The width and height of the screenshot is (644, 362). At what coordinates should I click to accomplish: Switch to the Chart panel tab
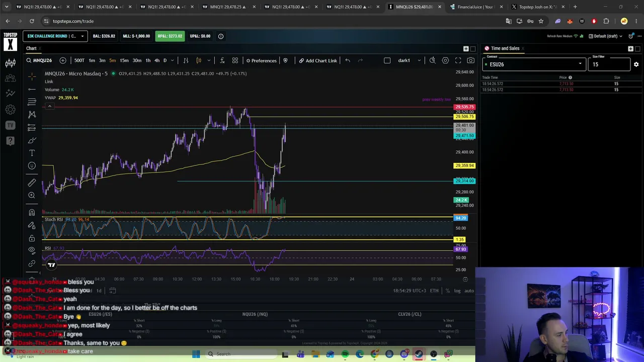[x=31, y=48]
